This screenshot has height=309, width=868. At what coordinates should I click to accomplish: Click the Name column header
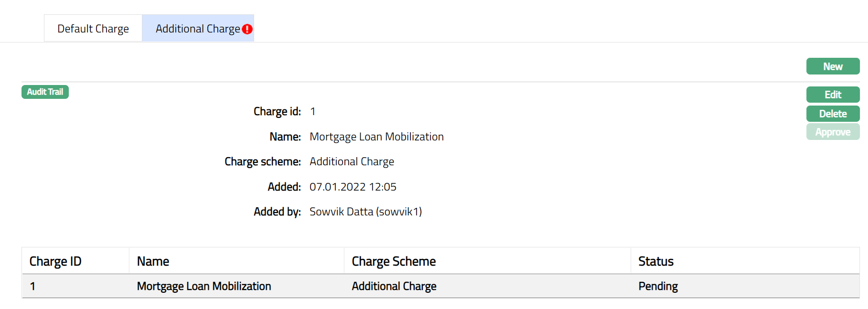click(x=153, y=261)
